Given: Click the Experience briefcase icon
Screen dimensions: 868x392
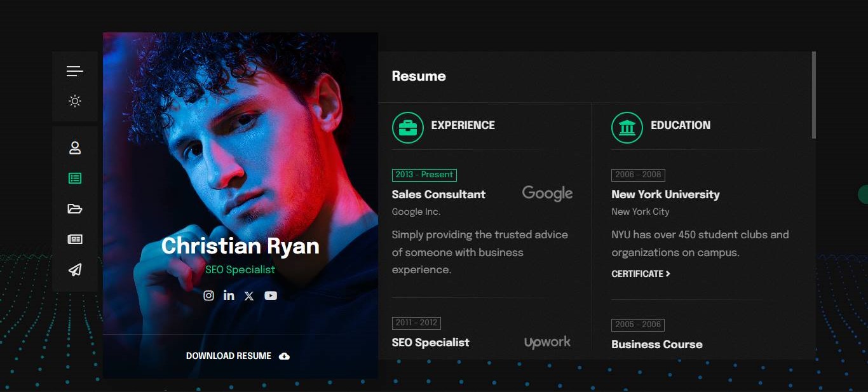Looking at the screenshot, I should [408, 128].
